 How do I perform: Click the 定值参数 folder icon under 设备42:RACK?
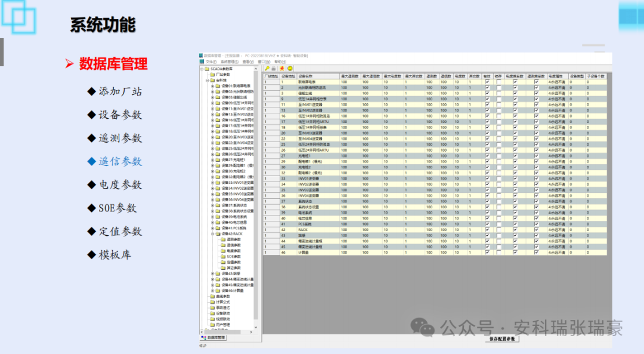click(x=224, y=262)
